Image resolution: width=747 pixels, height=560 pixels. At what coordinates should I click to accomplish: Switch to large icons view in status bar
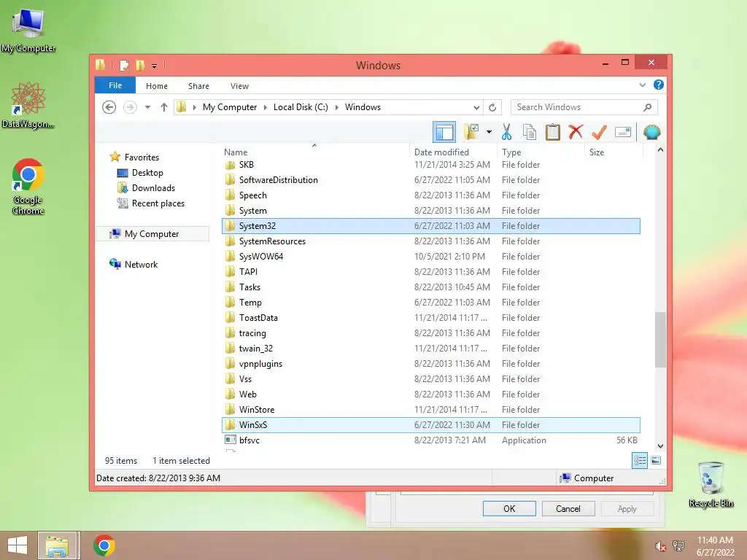click(656, 460)
